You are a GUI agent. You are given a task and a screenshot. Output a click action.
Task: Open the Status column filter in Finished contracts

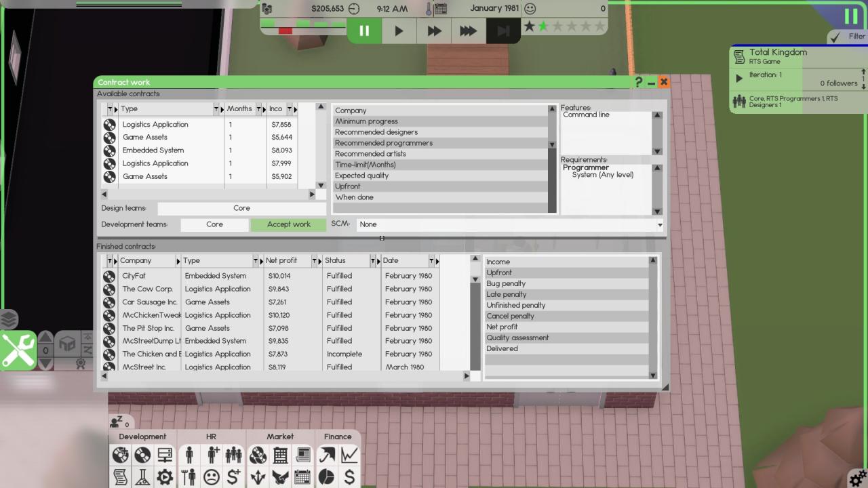372,261
